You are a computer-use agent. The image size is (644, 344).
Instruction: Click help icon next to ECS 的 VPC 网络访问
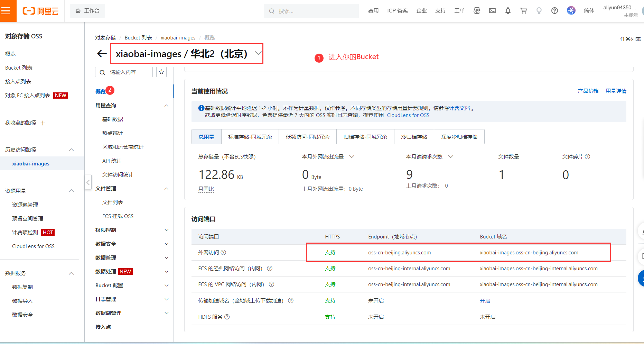271,284
